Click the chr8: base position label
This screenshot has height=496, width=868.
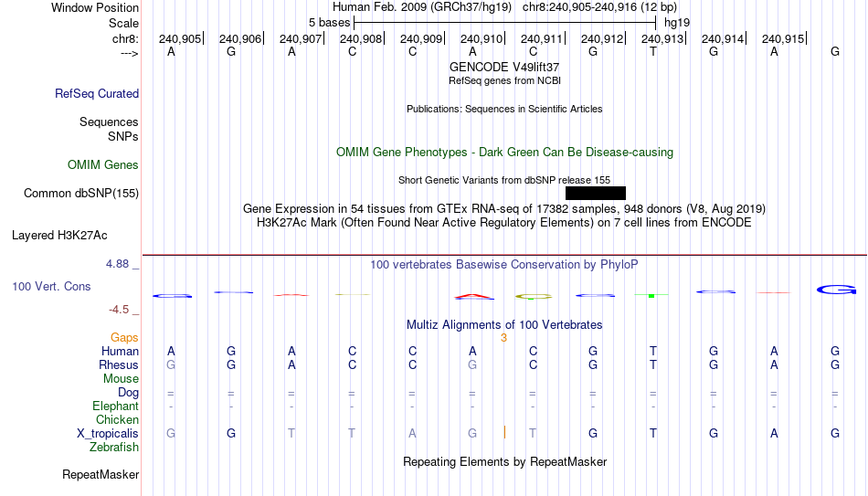click(126, 38)
